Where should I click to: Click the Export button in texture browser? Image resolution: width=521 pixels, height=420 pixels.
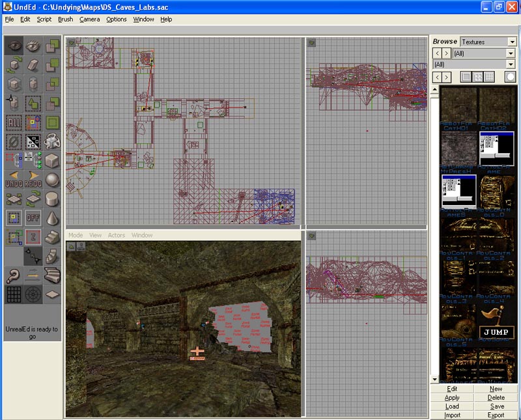click(x=496, y=415)
